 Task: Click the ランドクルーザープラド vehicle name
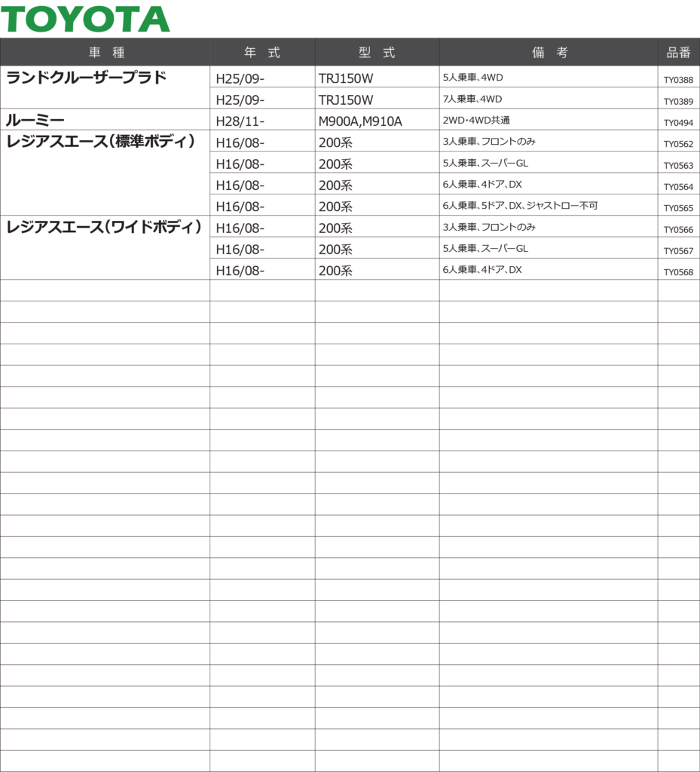(x=86, y=77)
